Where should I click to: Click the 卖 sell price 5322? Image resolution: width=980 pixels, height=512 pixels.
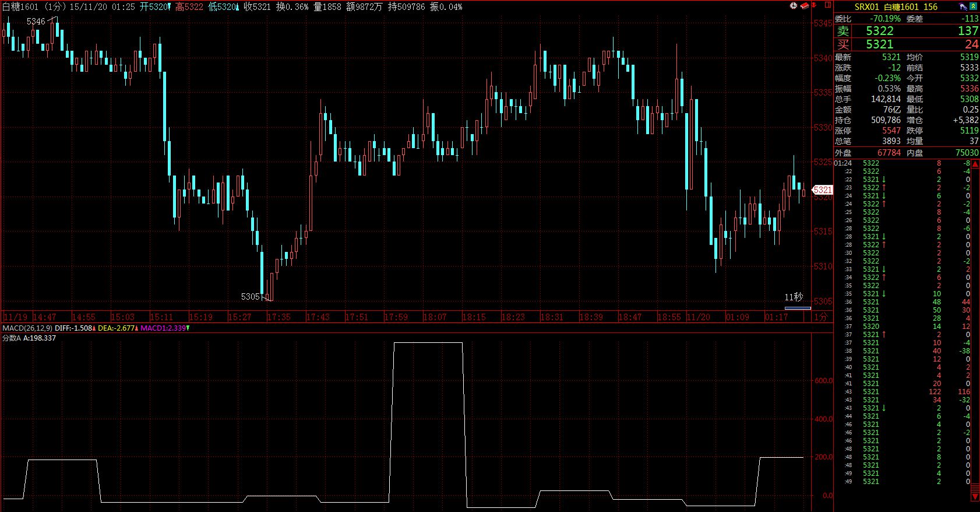pos(879,31)
